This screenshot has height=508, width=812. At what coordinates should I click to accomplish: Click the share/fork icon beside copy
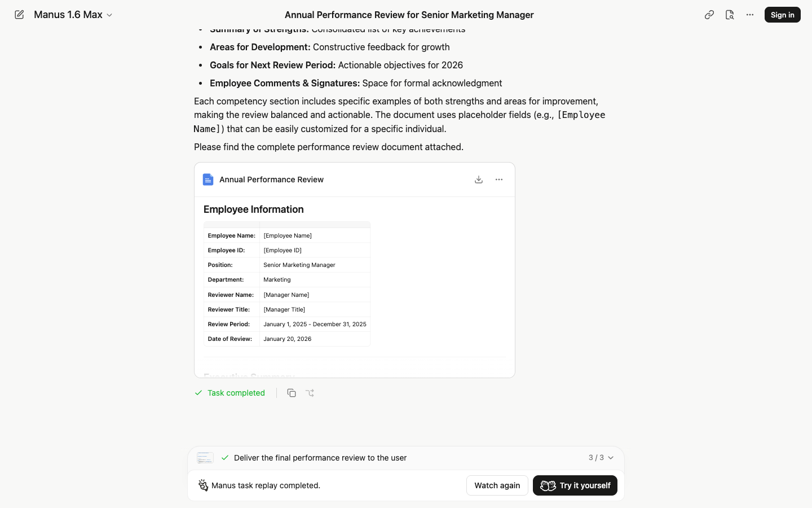[x=310, y=393]
